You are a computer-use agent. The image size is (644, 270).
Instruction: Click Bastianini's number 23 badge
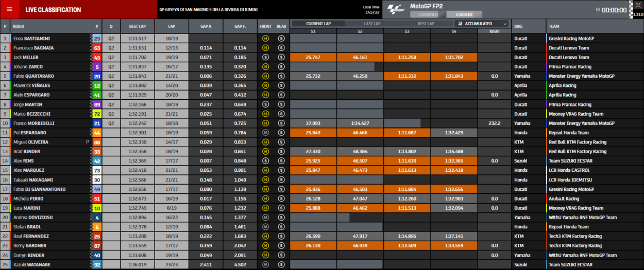96,39
